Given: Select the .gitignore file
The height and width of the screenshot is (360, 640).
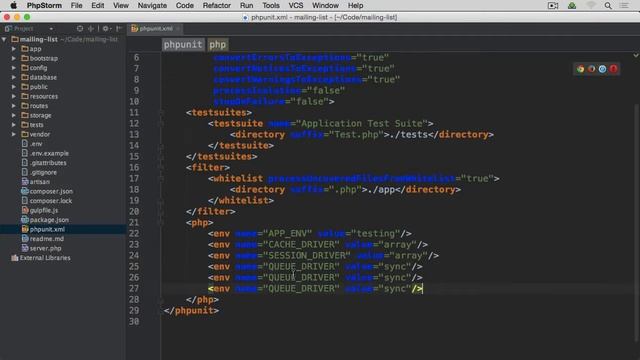Looking at the screenshot, I should click(x=43, y=172).
